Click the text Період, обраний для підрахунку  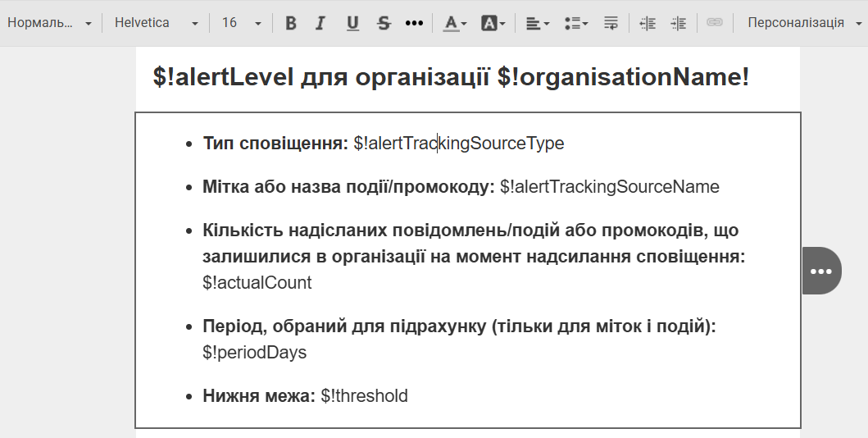click(345, 326)
